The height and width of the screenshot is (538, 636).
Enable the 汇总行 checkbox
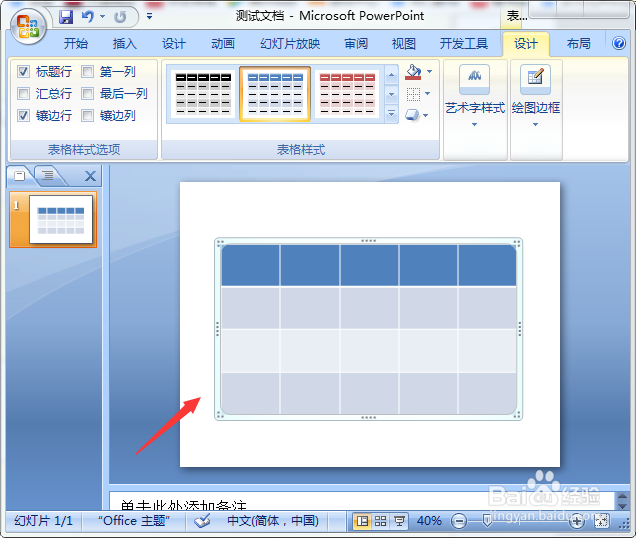click(24, 94)
